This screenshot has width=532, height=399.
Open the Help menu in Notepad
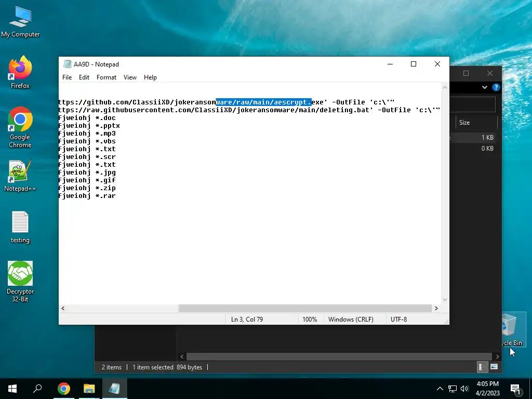(150, 77)
